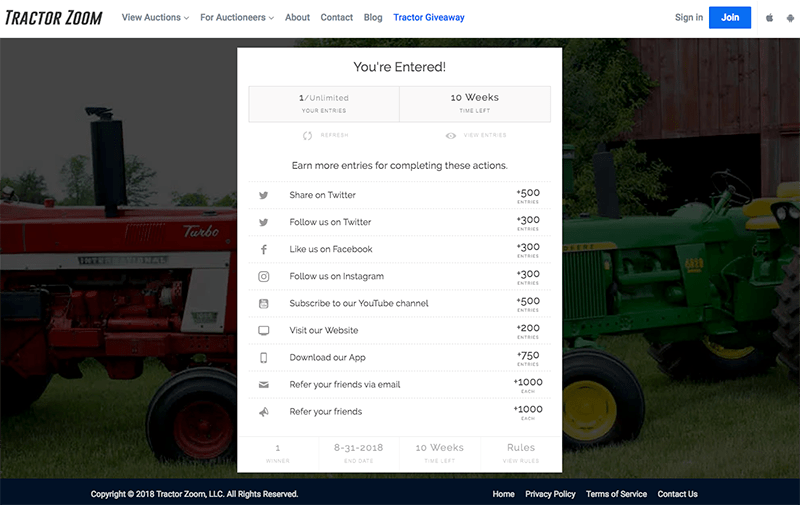Screen dimensions: 800x505
Task: Click the footer Contact Us link
Action: click(678, 494)
